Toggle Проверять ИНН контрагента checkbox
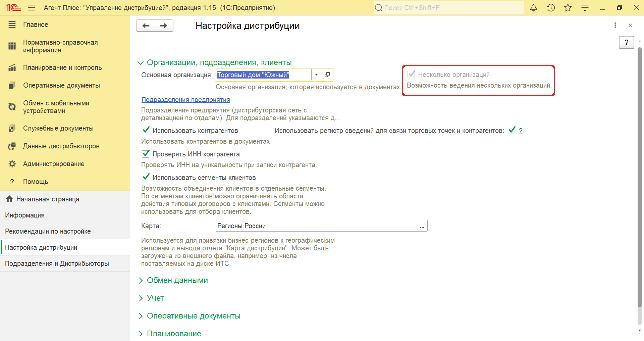The width and height of the screenshot is (644, 341). 146,154
